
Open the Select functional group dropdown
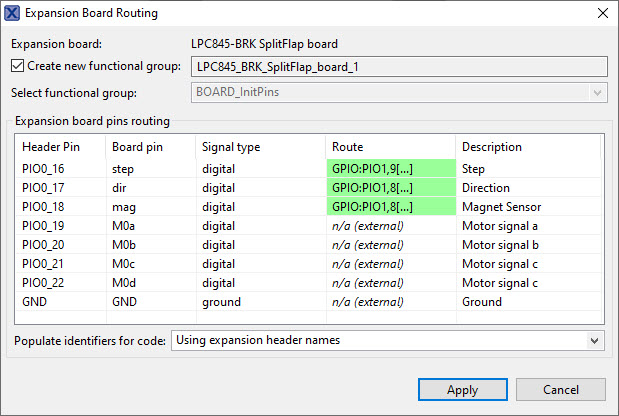click(398, 92)
